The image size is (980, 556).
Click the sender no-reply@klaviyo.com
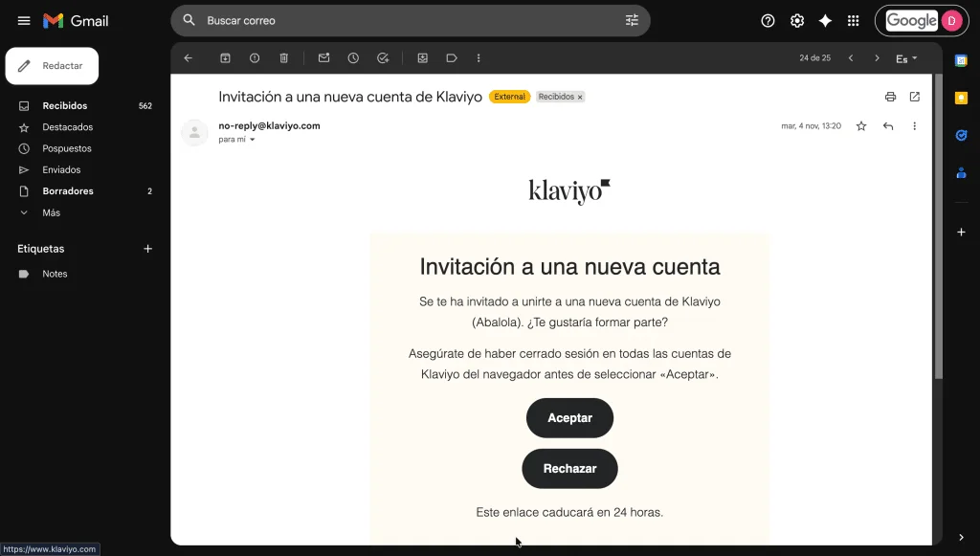pyautogui.click(x=269, y=125)
